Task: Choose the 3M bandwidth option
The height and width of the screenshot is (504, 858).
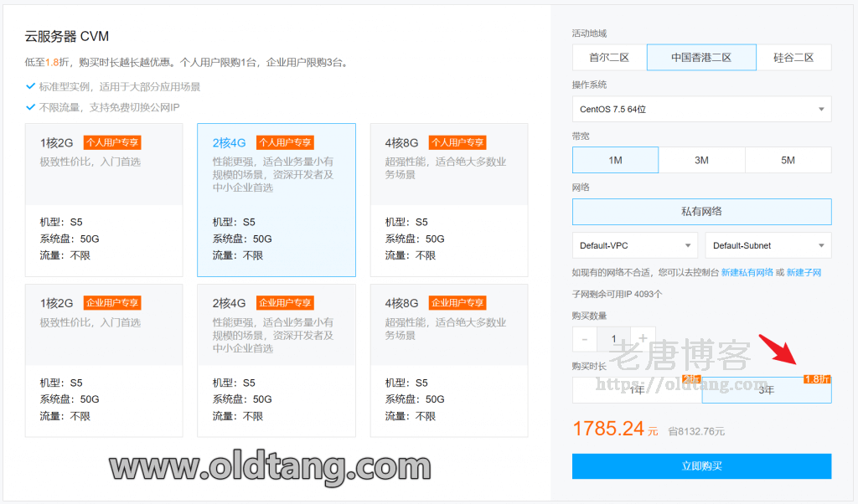Action: tap(701, 160)
